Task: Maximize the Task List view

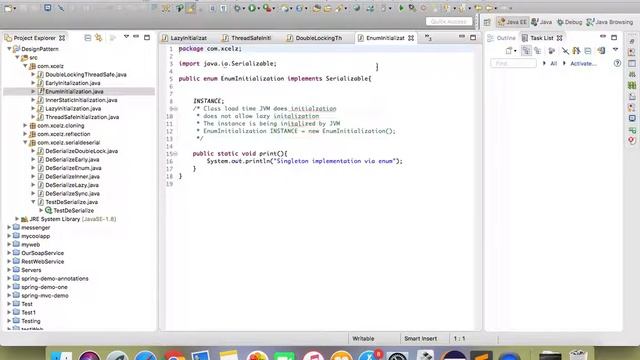Action: [x=614, y=38]
